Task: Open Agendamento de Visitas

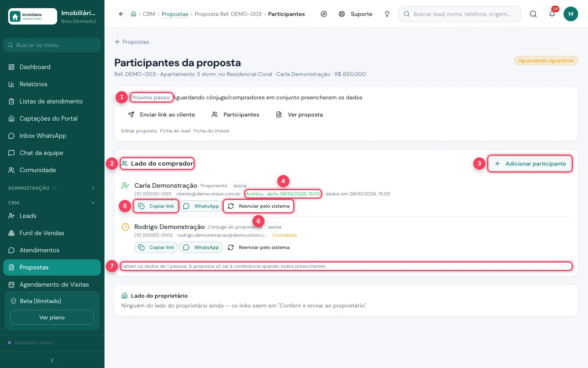Action: point(52,285)
